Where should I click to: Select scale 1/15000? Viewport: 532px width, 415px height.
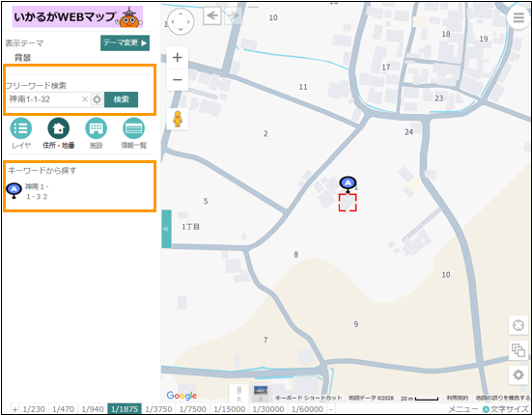(x=230, y=409)
